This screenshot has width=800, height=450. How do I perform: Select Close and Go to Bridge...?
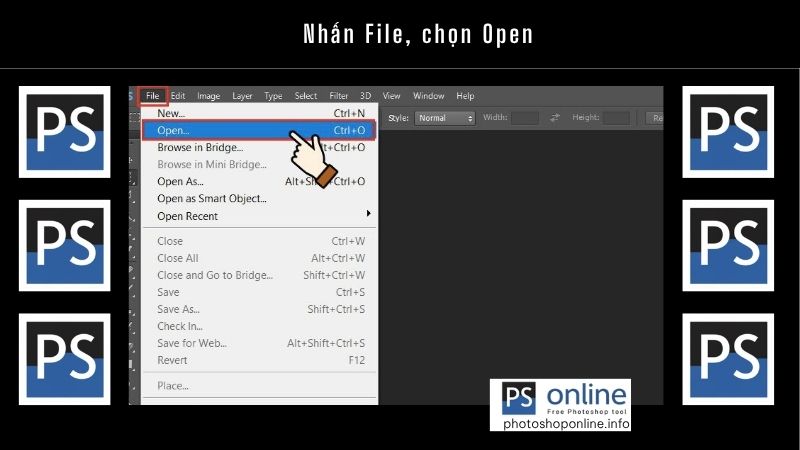pyautogui.click(x=260, y=275)
